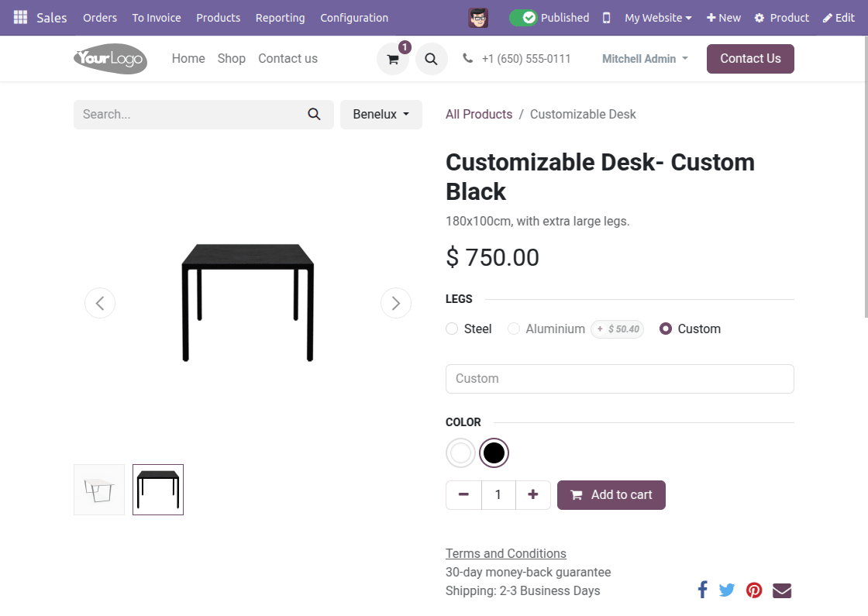Open the Benelux pricelist dropdown
Viewport: 868px width, 616px height.
381,114
